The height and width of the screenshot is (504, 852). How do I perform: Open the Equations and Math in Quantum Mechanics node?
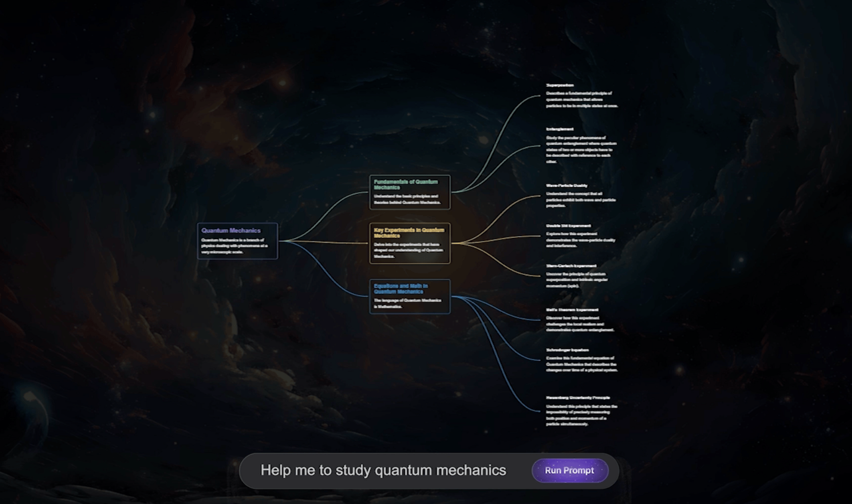(x=409, y=296)
